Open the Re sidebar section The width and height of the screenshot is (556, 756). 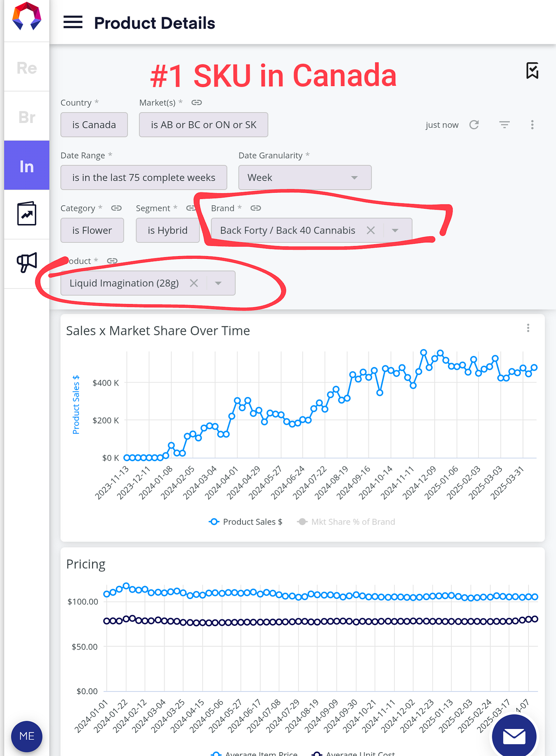point(27,68)
